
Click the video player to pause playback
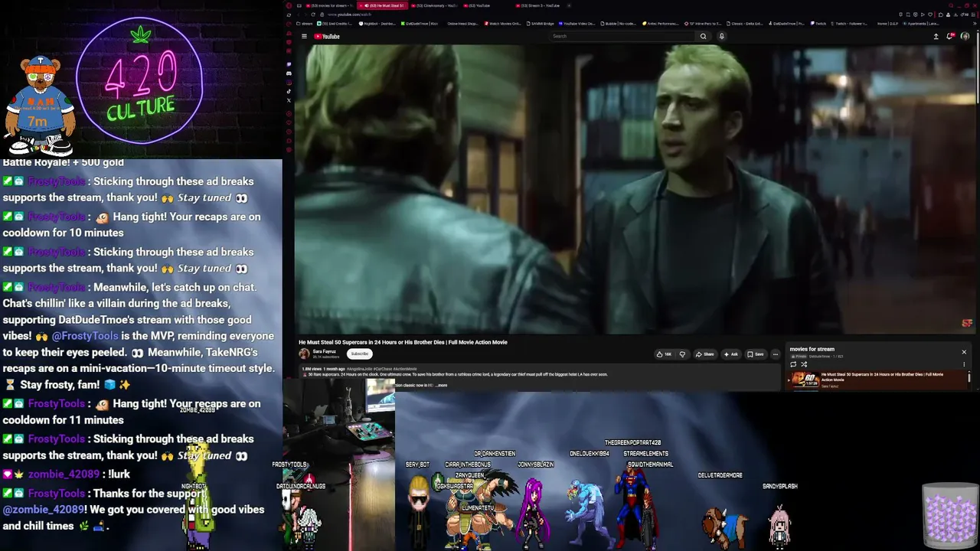[x=635, y=189]
